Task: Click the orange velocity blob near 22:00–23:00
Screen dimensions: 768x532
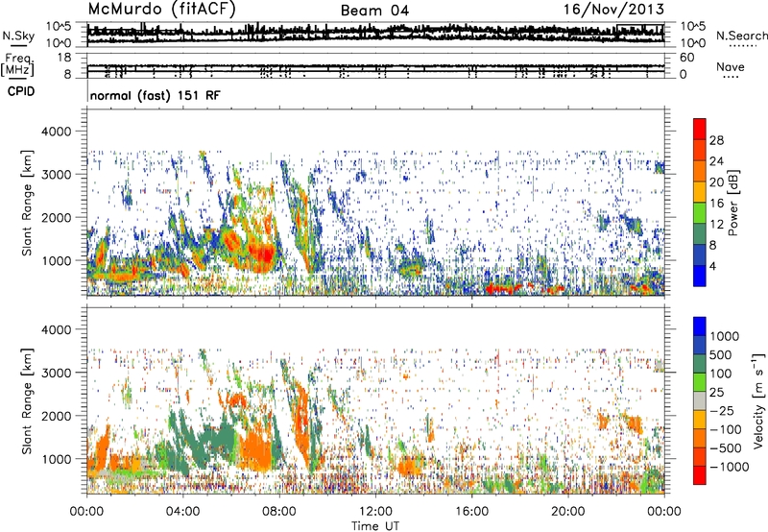Action: coord(634,423)
